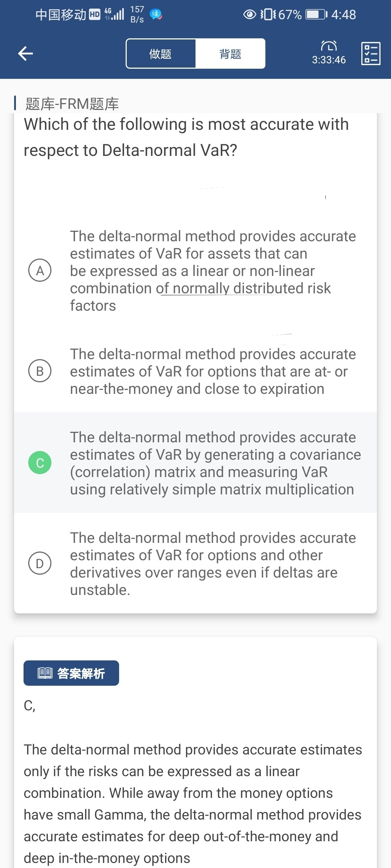Viewport: 391px width, 868px height.
Task: Switch to the 做题 tab
Action: 160,54
